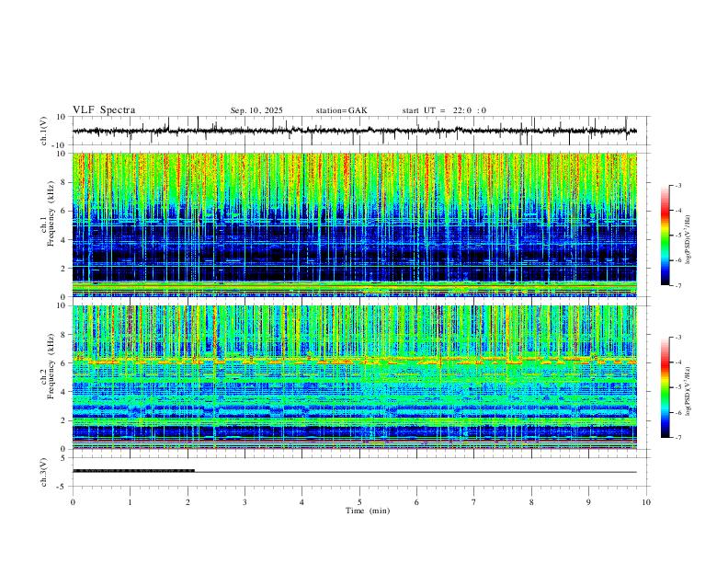Viewport: 728px width, 563px height.
Task: Click the ch.3(V) bottom trace panel
Action: tap(360, 472)
